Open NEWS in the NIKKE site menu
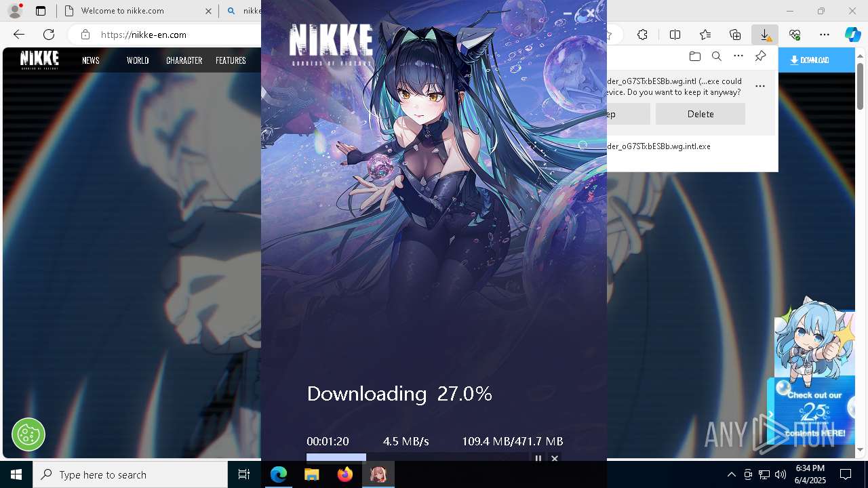 tap(91, 60)
